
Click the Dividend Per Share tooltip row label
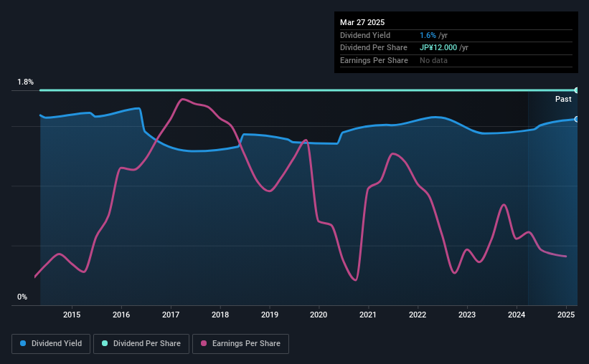(373, 48)
